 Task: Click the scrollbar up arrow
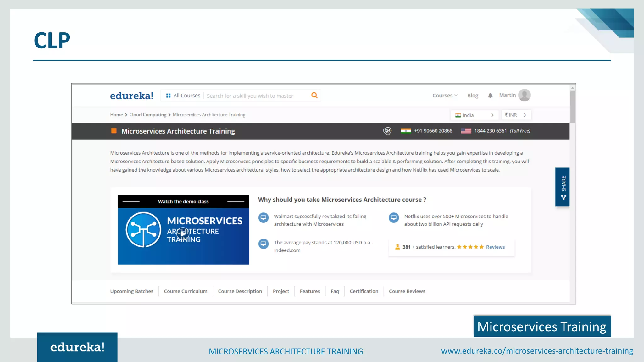(573, 88)
